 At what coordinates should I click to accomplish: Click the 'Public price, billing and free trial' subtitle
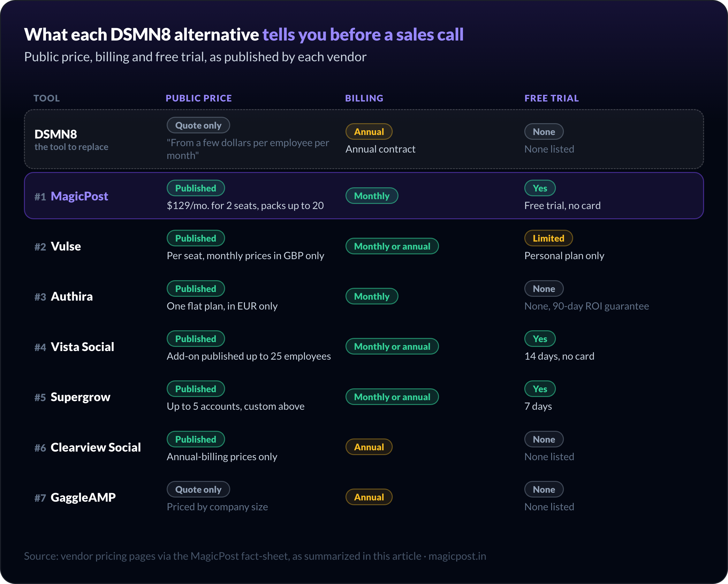coord(195,57)
